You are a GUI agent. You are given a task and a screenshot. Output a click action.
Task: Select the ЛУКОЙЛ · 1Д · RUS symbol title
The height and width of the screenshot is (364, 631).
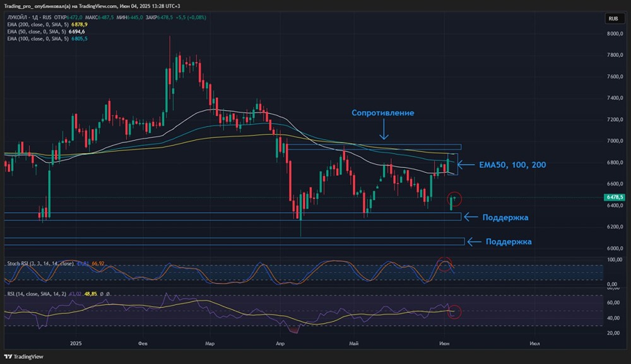pos(30,18)
